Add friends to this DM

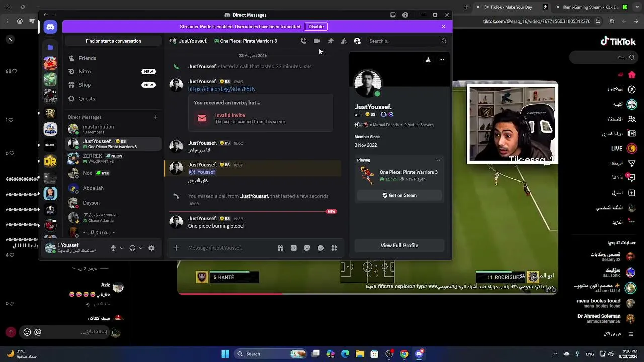344,41
